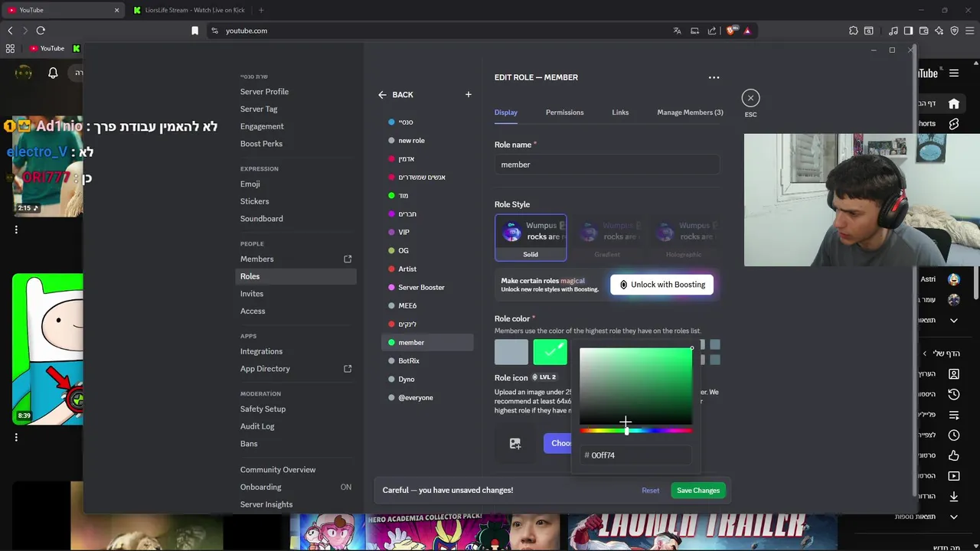Go to YouTube home icon
This screenshot has height=551, width=980.
[954, 103]
